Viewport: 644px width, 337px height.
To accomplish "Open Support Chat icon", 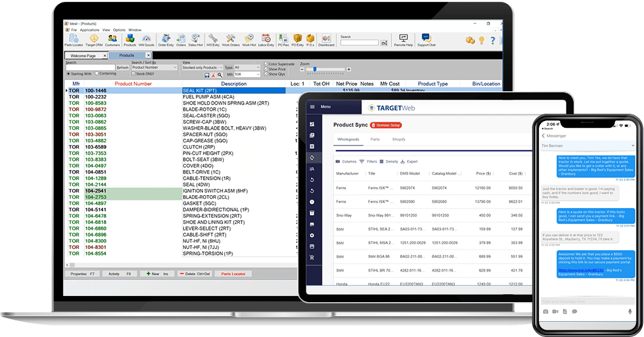I will click(x=426, y=40).
